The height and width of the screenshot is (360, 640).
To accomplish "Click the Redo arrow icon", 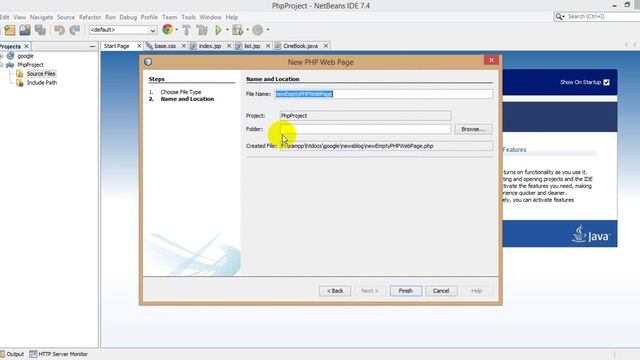I will pos(75,30).
